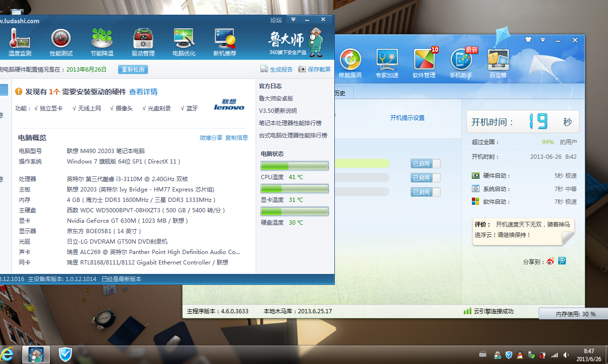Image resolution: width=608 pixels, height=364 pixels.
Task: Open 修复漏洞 in the 360 window
Action: [350, 63]
